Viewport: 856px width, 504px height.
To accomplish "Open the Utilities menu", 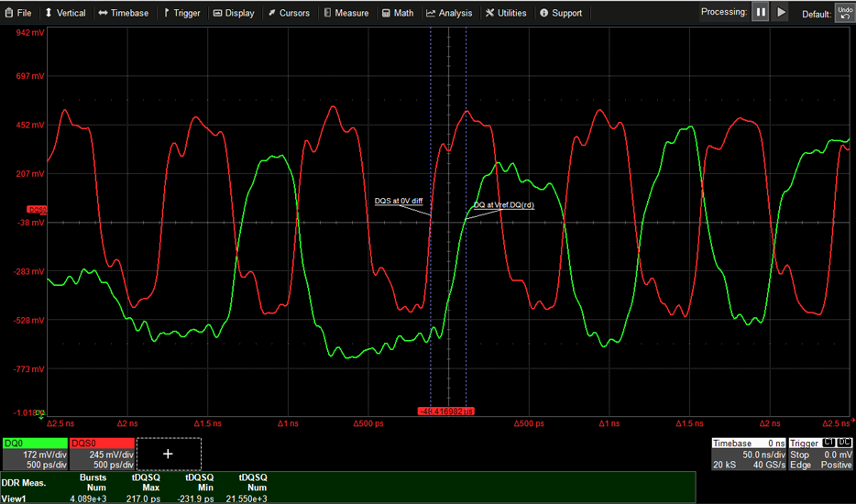I will 506,13.
